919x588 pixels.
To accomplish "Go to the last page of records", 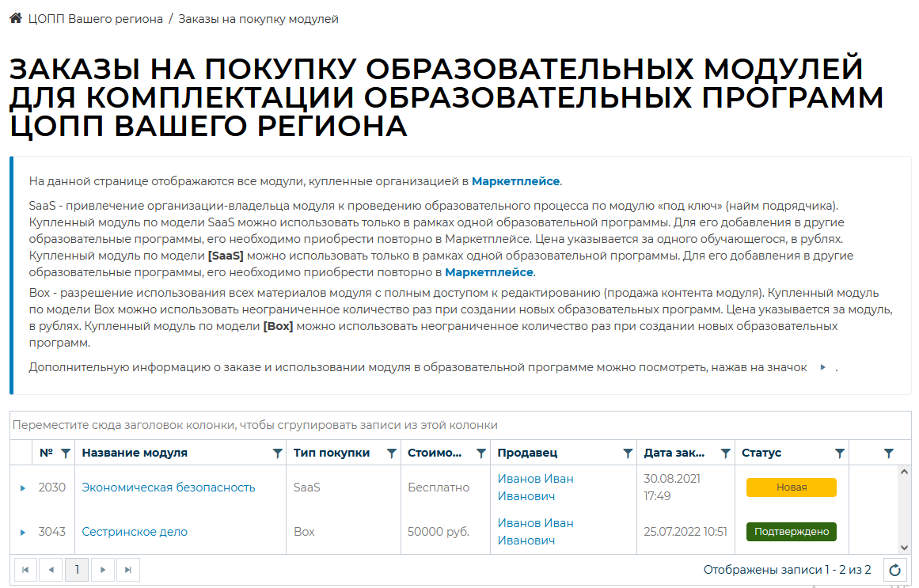I will (128, 570).
